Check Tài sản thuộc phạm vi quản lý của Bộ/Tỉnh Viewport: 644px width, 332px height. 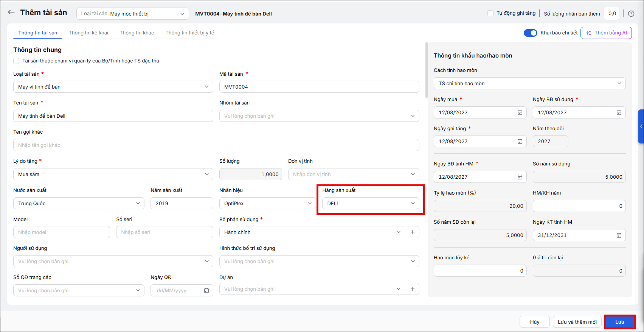(16, 61)
